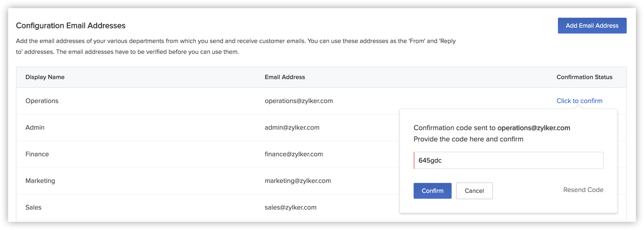Click the Configuration Email Addresses heading
This screenshot has width=644, height=230.
click(71, 26)
